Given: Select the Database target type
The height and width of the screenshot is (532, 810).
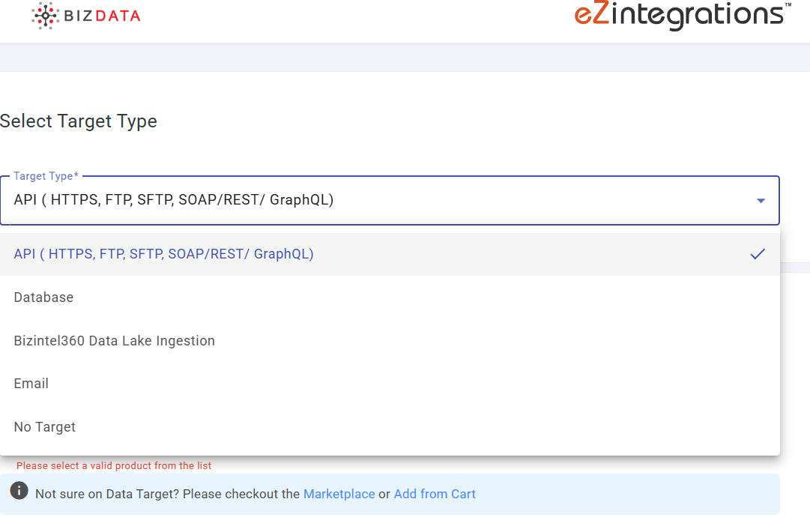Looking at the screenshot, I should tap(43, 297).
